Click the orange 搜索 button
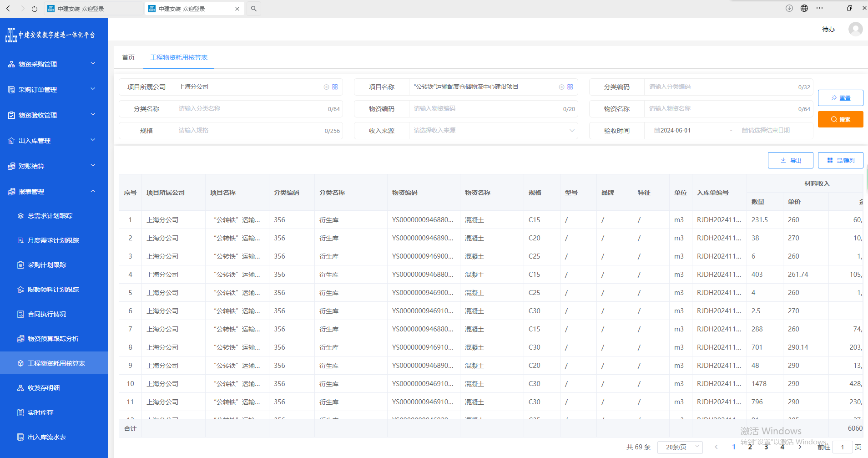Image resolution: width=868 pixels, height=458 pixels. pyautogui.click(x=840, y=119)
